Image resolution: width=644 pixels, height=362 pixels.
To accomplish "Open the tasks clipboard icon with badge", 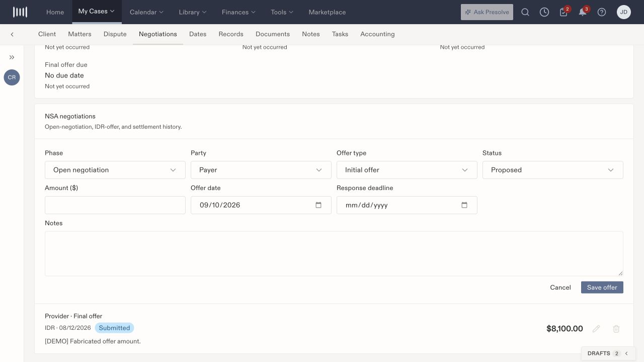I will (563, 12).
